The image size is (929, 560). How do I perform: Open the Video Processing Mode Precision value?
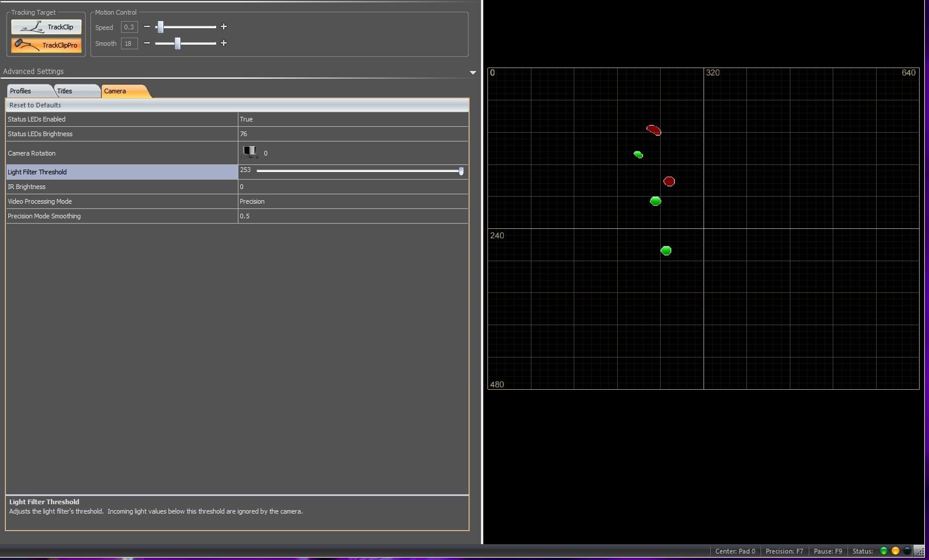pyautogui.click(x=352, y=201)
